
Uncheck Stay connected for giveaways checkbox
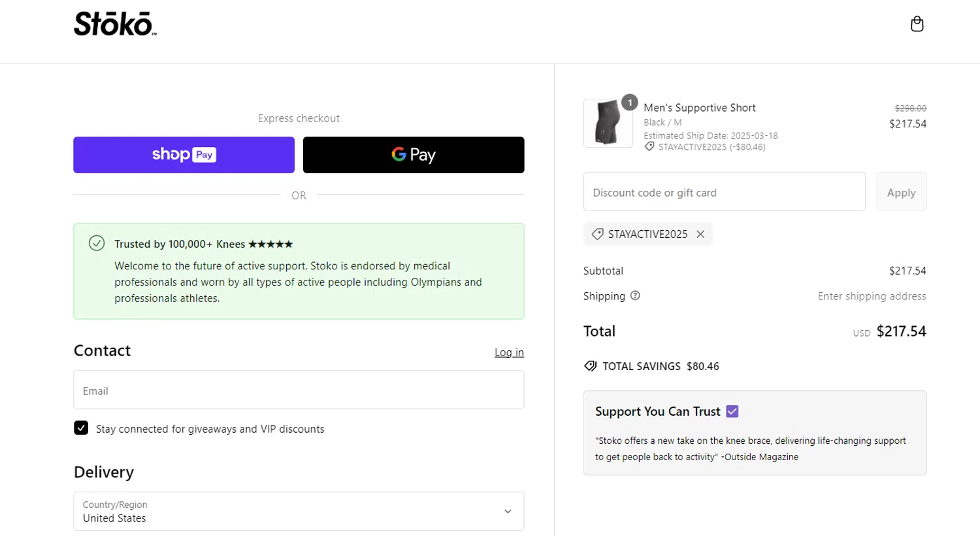coord(81,427)
